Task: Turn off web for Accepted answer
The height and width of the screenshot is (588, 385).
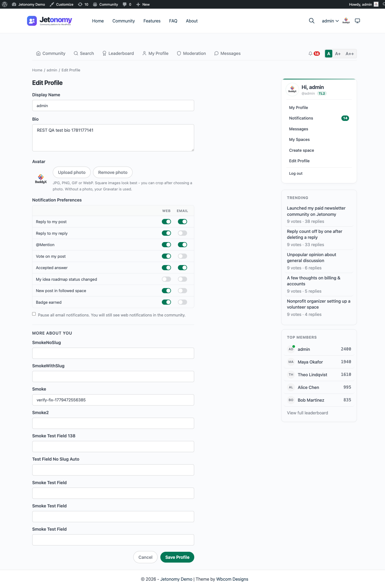Action: click(166, 267)
